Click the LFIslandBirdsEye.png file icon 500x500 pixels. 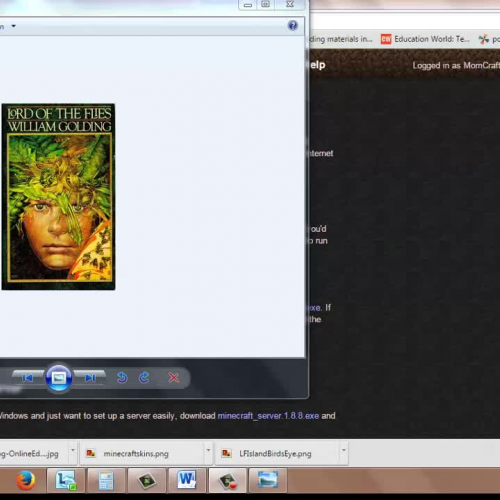[226, 453]
